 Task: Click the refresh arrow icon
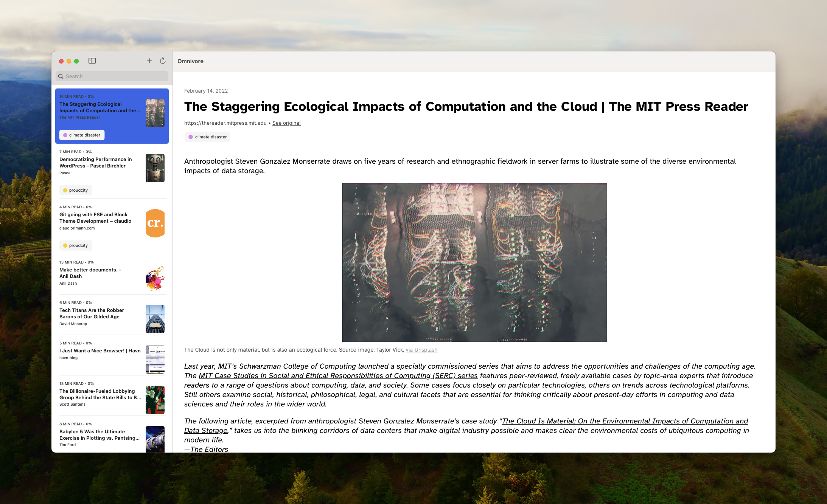pyautogui.click(x=163, y=61)
